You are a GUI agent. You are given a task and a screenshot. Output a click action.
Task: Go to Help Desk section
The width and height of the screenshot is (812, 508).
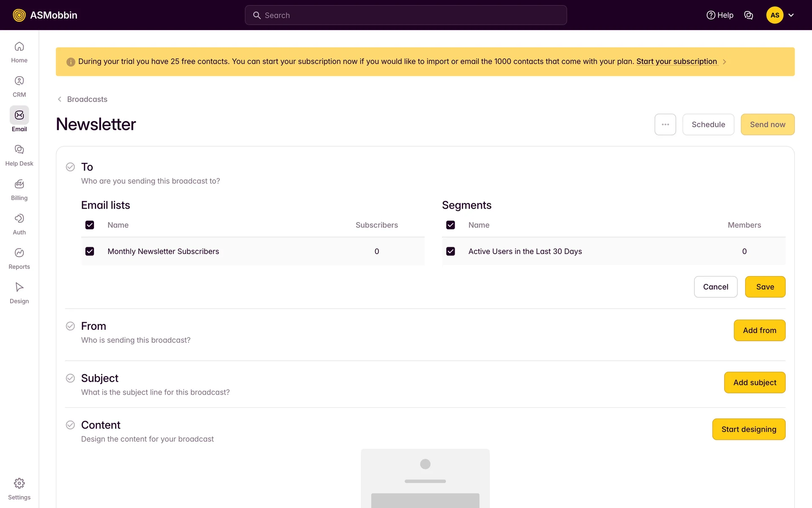(x=19, y=150)
